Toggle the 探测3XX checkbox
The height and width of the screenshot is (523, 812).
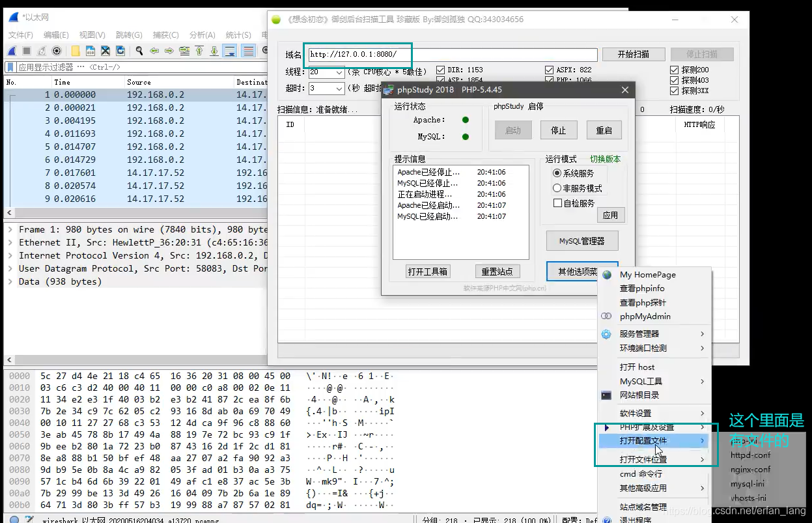675,91
